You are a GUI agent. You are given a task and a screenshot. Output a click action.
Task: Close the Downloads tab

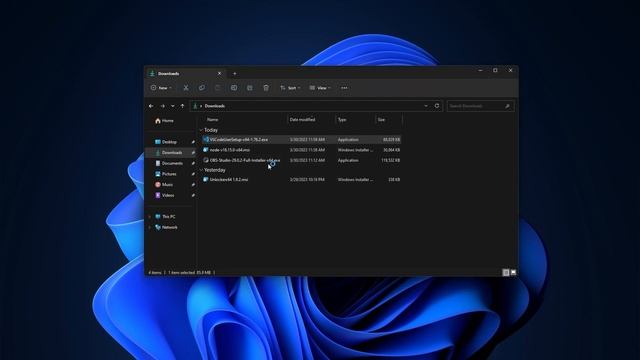point(220,73)
